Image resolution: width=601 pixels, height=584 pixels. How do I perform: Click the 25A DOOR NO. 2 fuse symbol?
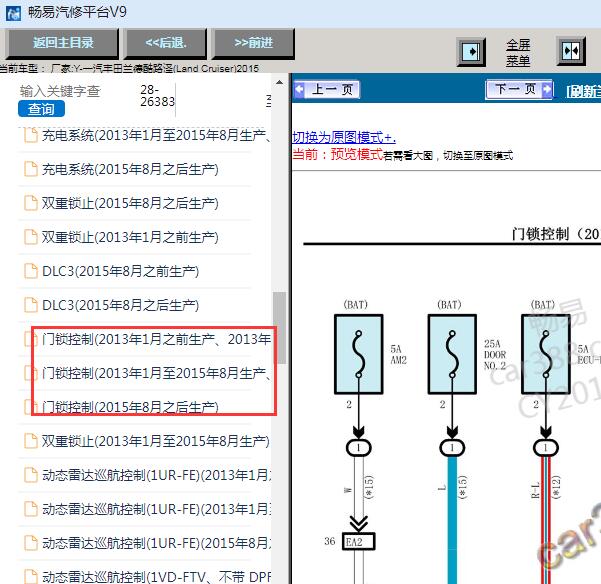[x=452, y=354]
